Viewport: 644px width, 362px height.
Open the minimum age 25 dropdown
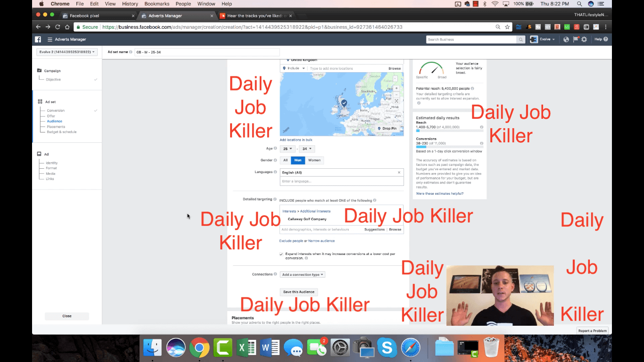[x=287, y=148]
